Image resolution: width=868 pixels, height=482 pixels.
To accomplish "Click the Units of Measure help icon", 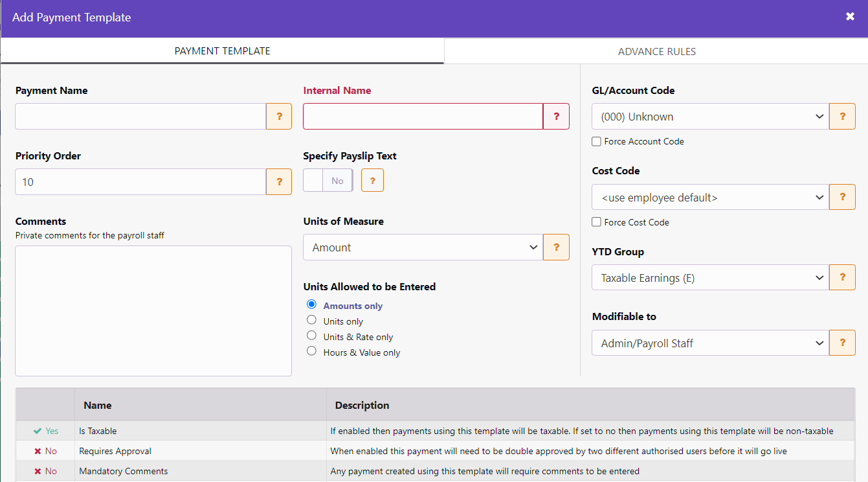I will 556,247.
